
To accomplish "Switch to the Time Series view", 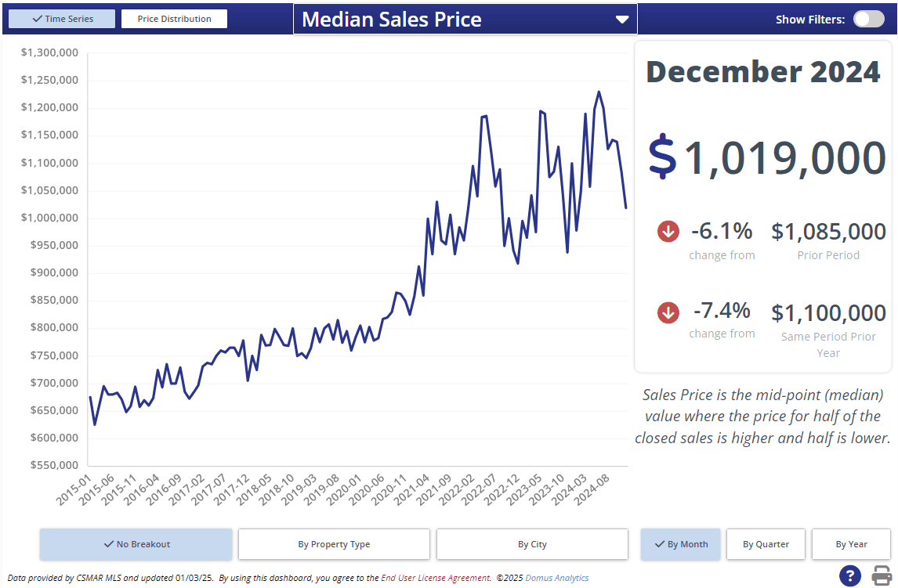I will pyautogui.click(x=62, y=19).
